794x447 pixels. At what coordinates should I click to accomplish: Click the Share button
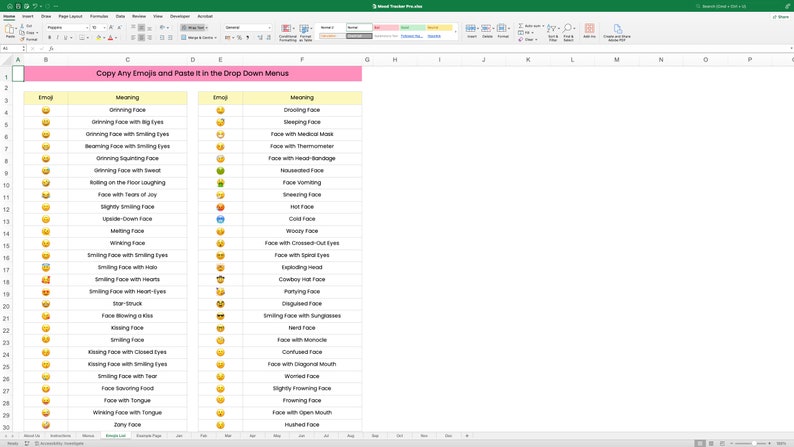pos(780,17)
